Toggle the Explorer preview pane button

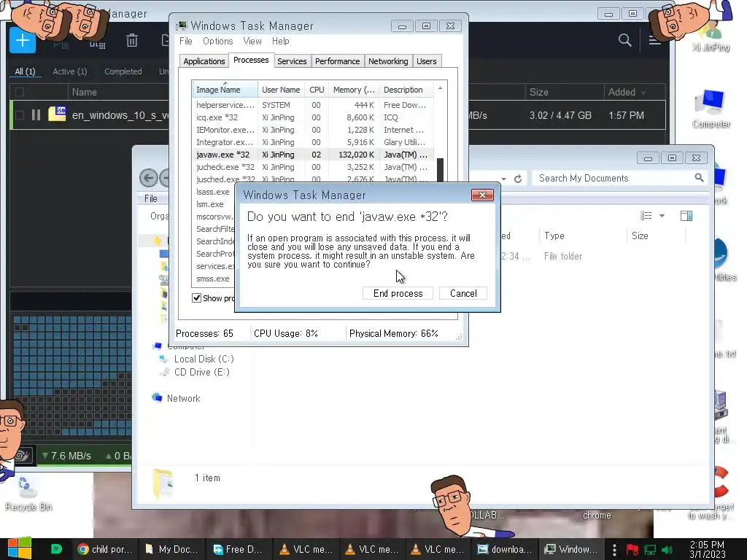686,216
